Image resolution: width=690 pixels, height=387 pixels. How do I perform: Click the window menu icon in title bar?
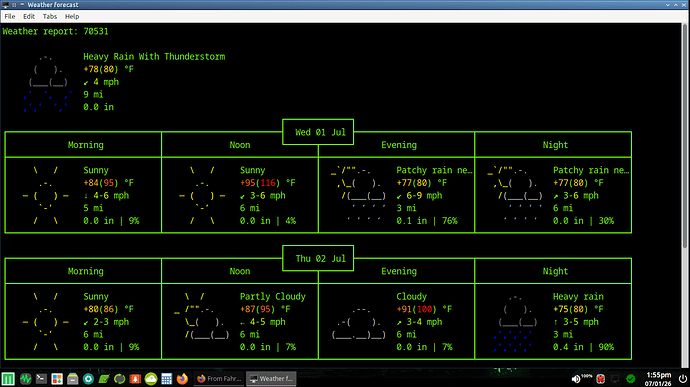(x=6, y=5)
